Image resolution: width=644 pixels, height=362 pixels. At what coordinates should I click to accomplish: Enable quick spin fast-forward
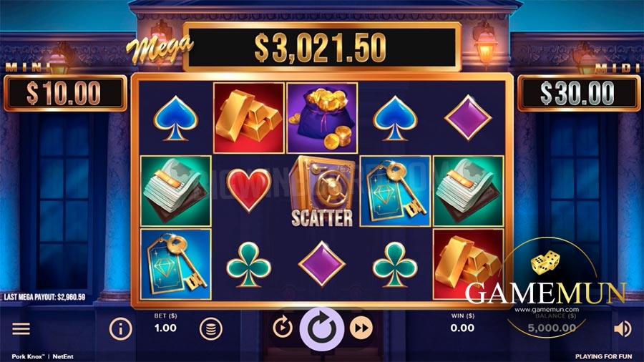[x=361, y=328]
